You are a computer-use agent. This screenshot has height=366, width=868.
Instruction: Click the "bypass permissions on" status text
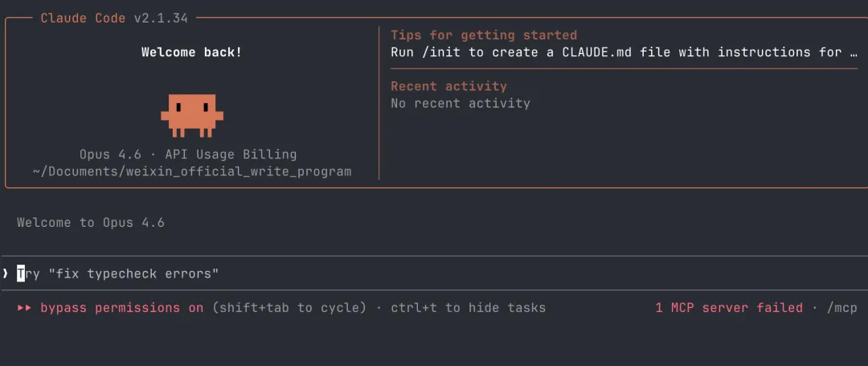pos(121,308)
